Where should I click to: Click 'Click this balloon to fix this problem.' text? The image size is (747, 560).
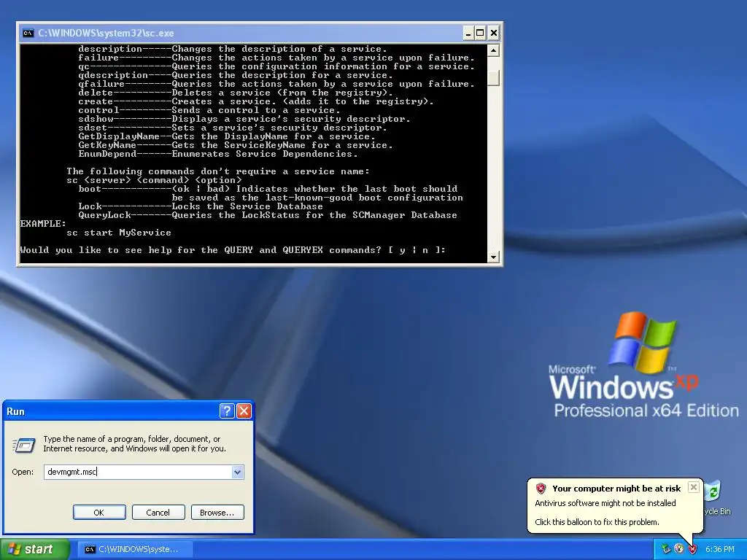pos(597,522)
